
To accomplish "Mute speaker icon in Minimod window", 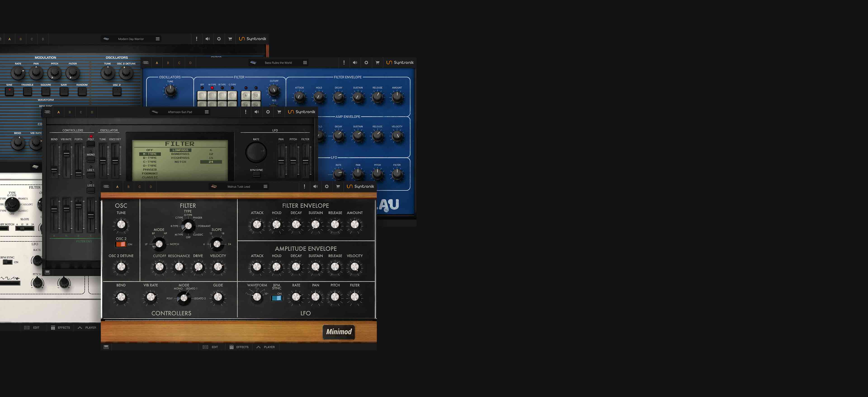I will [315, 186].
